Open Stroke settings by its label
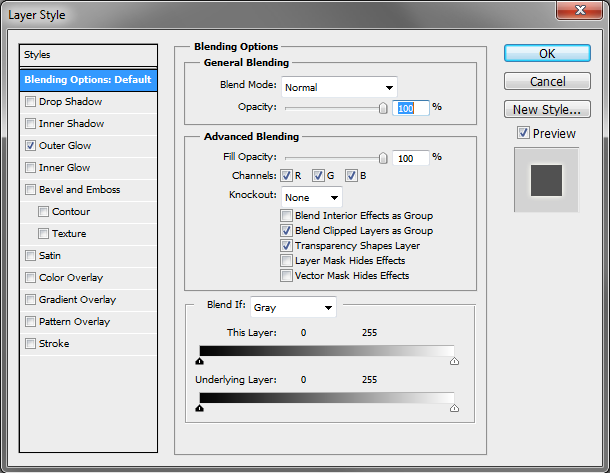 [54, 343]
